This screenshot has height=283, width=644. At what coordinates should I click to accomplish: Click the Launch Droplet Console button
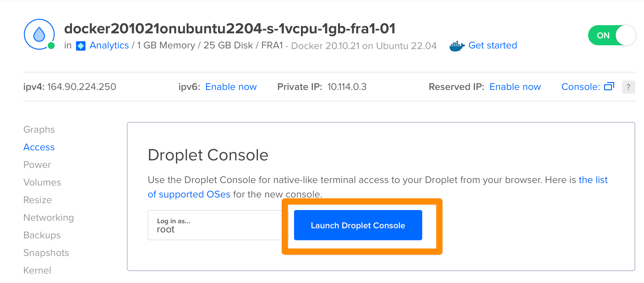(358, 225)
